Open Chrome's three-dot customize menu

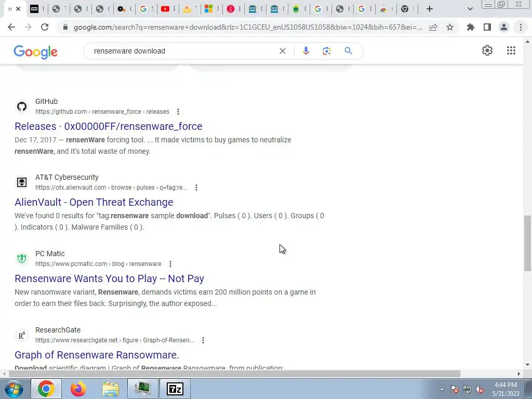(521, 27)
